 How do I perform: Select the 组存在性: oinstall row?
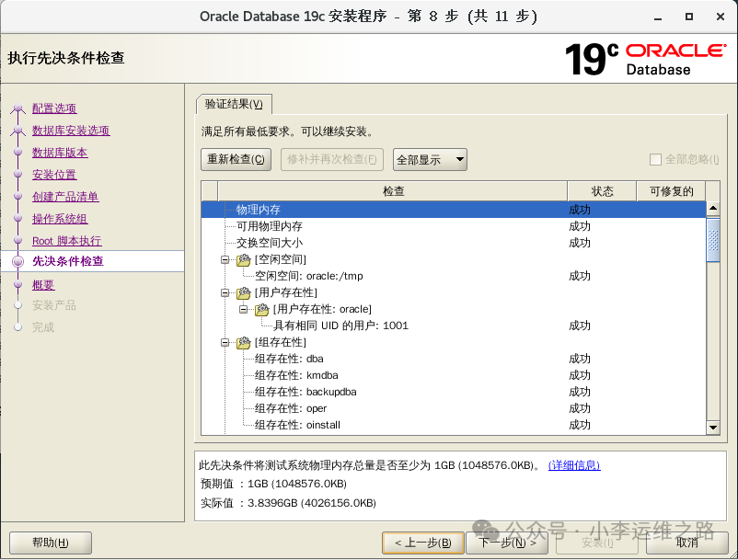click(454, 425)
